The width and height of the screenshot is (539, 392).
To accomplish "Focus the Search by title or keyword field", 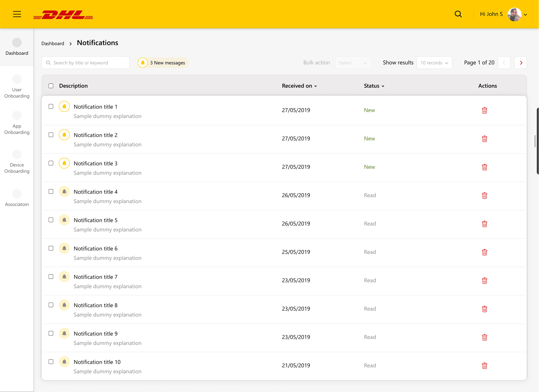I will 85,63.
